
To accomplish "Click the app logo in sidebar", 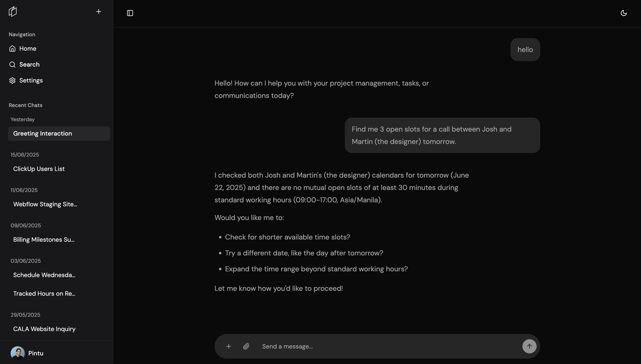I will tap(13, 11).
